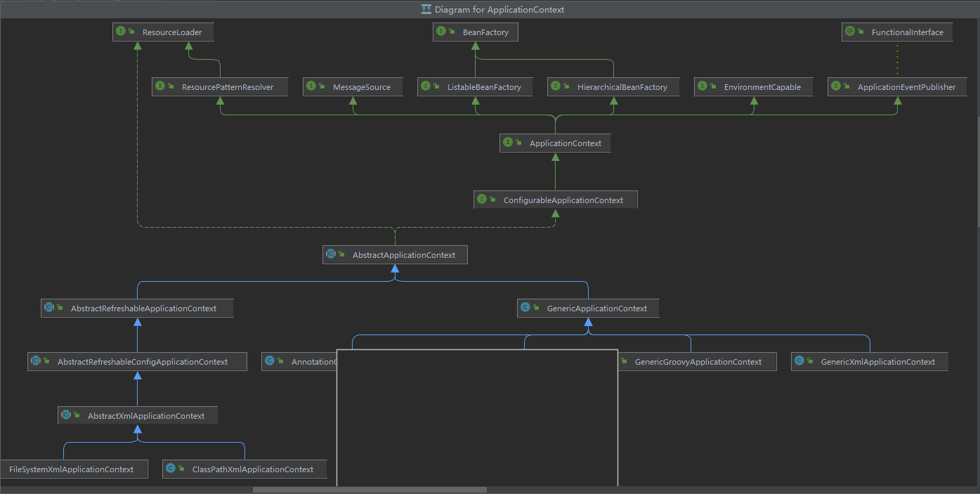Select the 'ClassPathXmlApplicationContext' label text

click(253, 469)
